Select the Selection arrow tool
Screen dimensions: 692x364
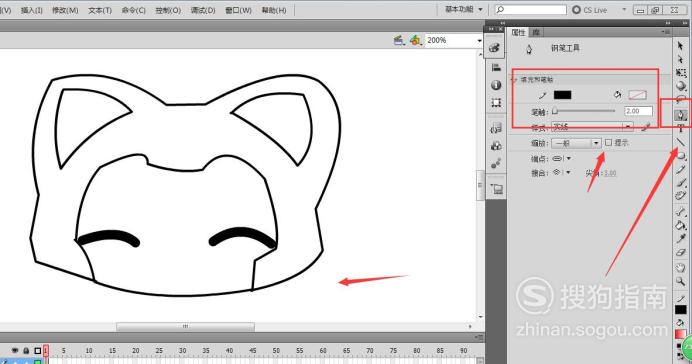[680, 45]
